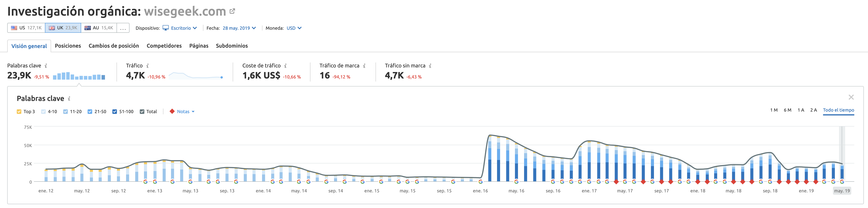
Task: Open the Notas dropdown
Action: pos(186,112)
